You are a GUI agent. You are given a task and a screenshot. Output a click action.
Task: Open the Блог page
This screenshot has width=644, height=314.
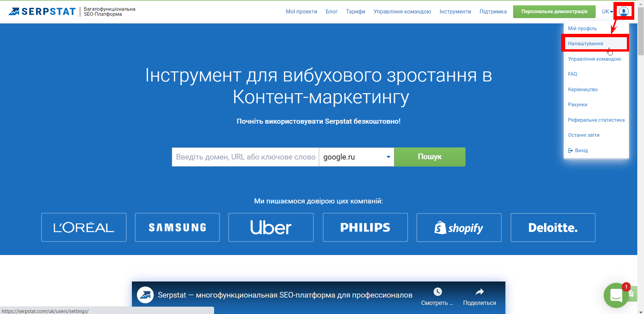coord(332,11)
